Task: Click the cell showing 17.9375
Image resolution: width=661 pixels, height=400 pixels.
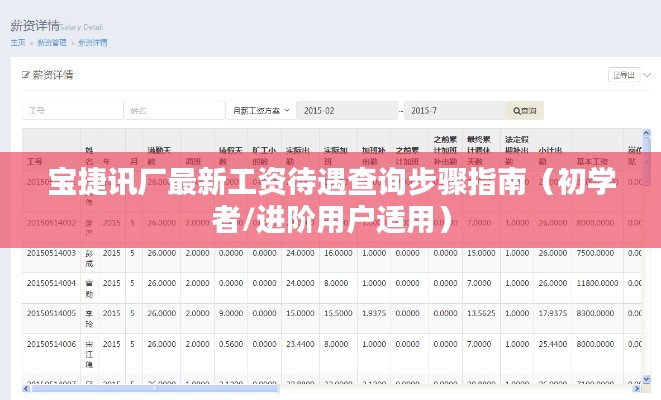Action: pos(553,313)
